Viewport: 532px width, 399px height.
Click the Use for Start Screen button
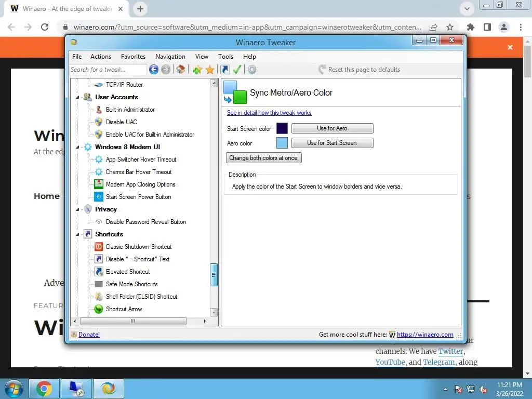tap(332, 143)
